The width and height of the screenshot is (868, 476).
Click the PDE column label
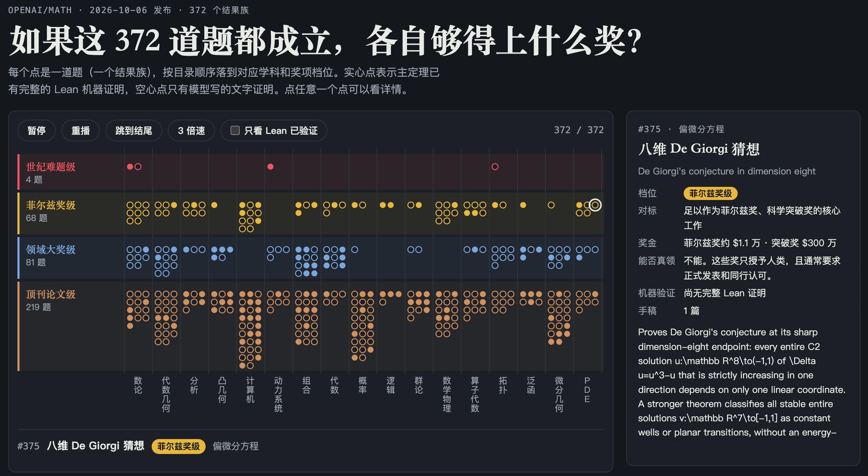coord(587,390)
